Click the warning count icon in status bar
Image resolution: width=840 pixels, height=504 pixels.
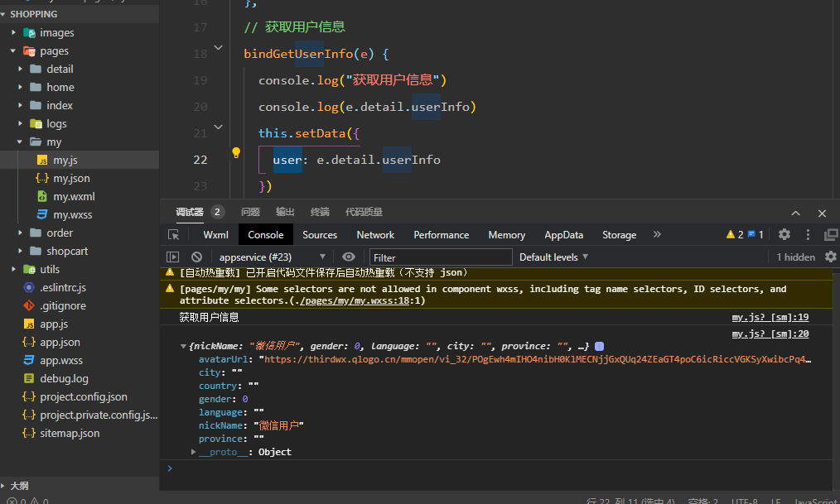pyautogui.click(x=34, y=501)
